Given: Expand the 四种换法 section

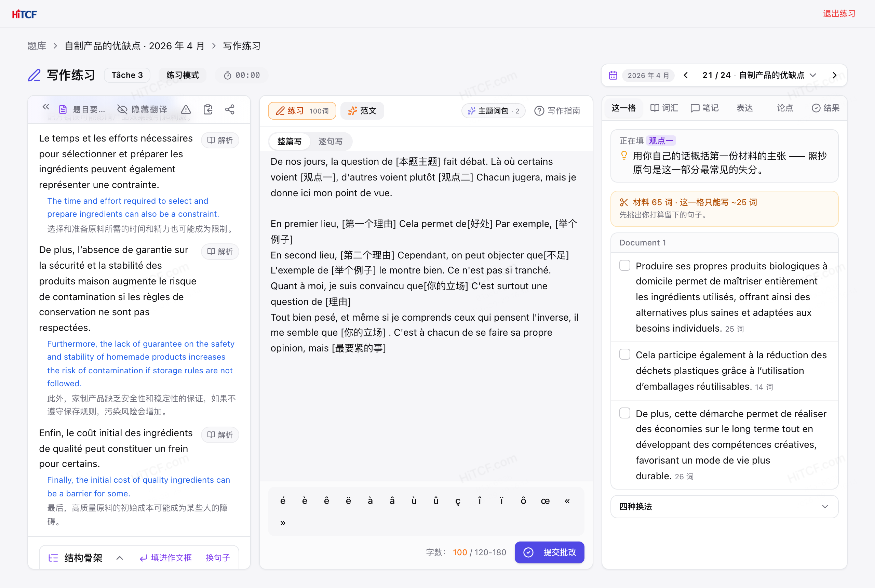Looking at the screenshot, I should pyautogui.click(x=724, y=507).
